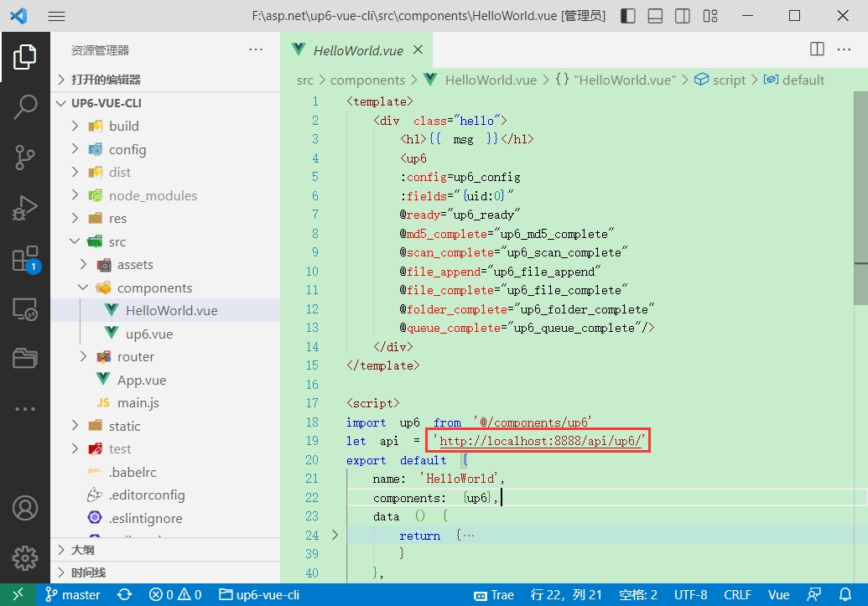Open the Source Control view
Viewport: 868px width, 606px height.
pos(25,157)
